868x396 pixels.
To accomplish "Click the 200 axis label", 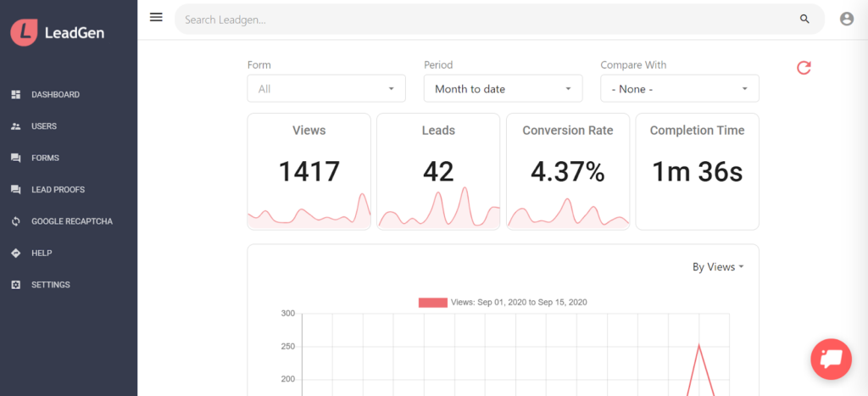I will 288,380.
